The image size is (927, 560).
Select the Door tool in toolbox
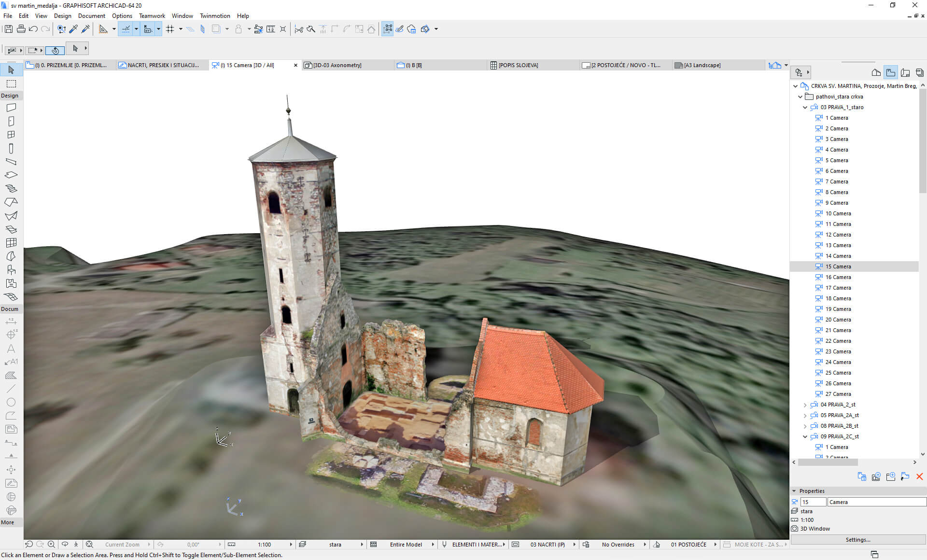tap(11, 121)
